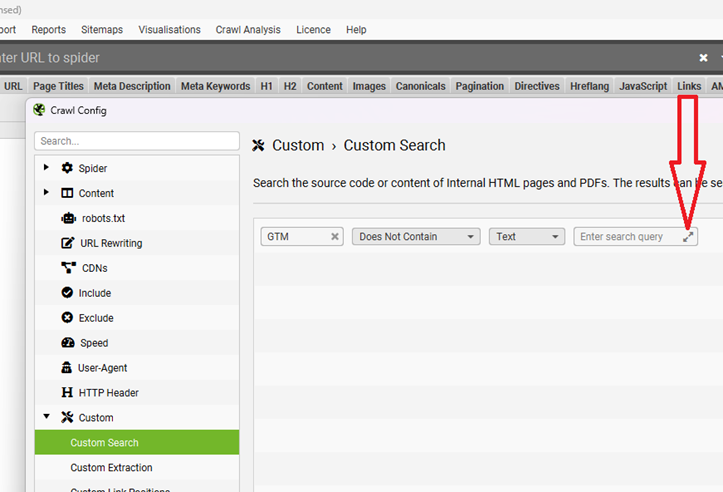
Task: Select HTTP Header in config tree
Action: pos(136,392)
